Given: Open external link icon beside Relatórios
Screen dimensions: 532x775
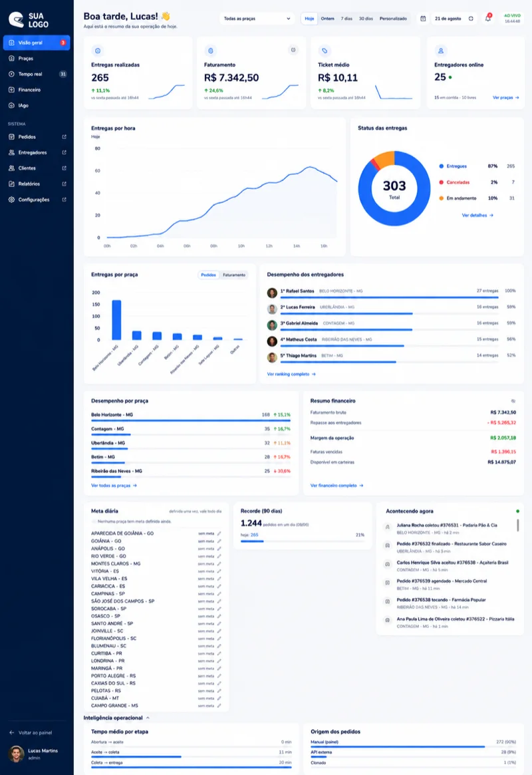Looking at the screenshot, I should pyautogui.click(x=65, y=184).
